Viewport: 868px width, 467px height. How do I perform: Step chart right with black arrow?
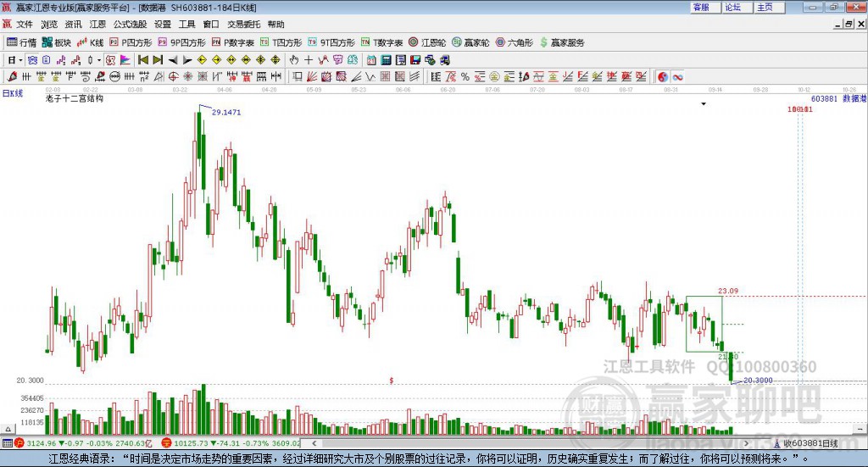pos(187,60)
